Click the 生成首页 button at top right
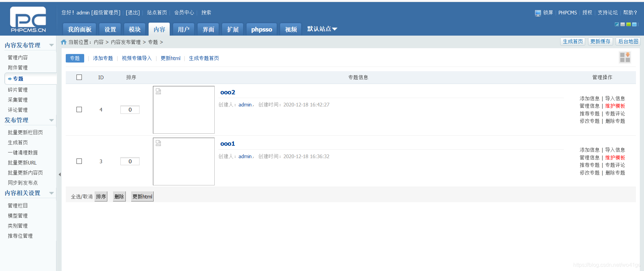The image size is (644, 271). click(x=573, y=41)
